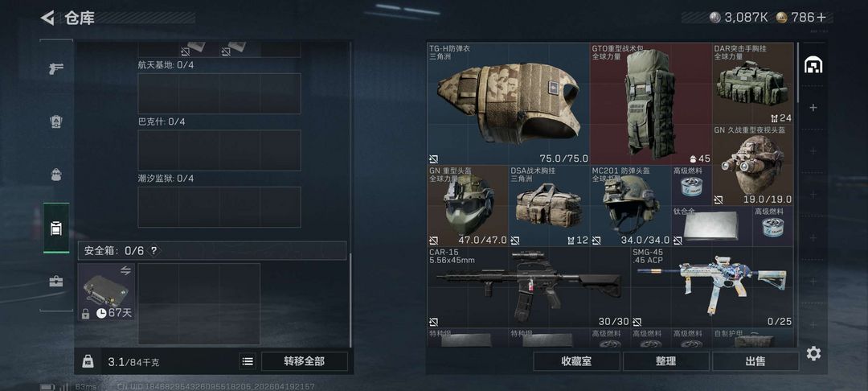Select the main warehouse tab icon
868x391 pixels.
[813, 65]
